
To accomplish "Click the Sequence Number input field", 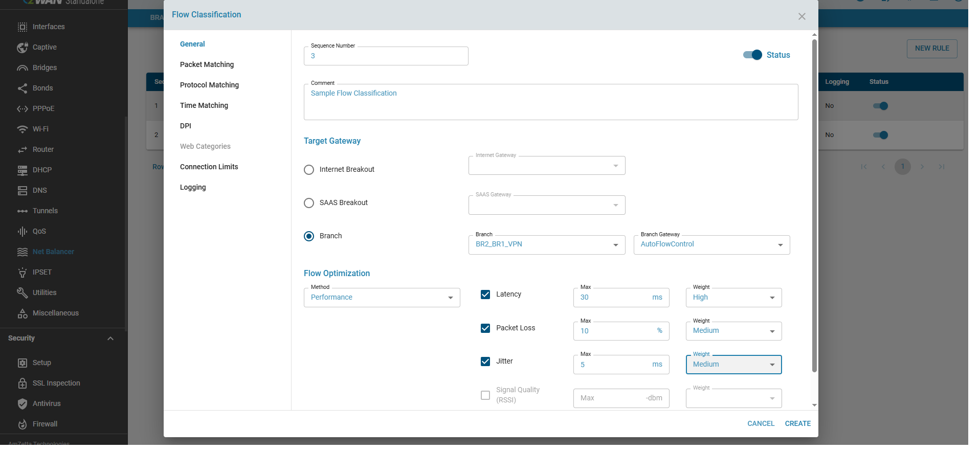I will tap(386, 56).
